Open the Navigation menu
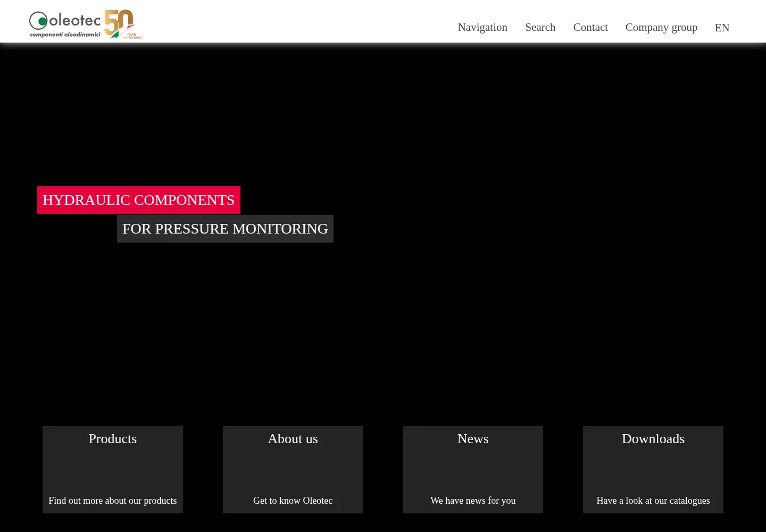The width and height of the screenshot is (766, 532). (482, 27)
